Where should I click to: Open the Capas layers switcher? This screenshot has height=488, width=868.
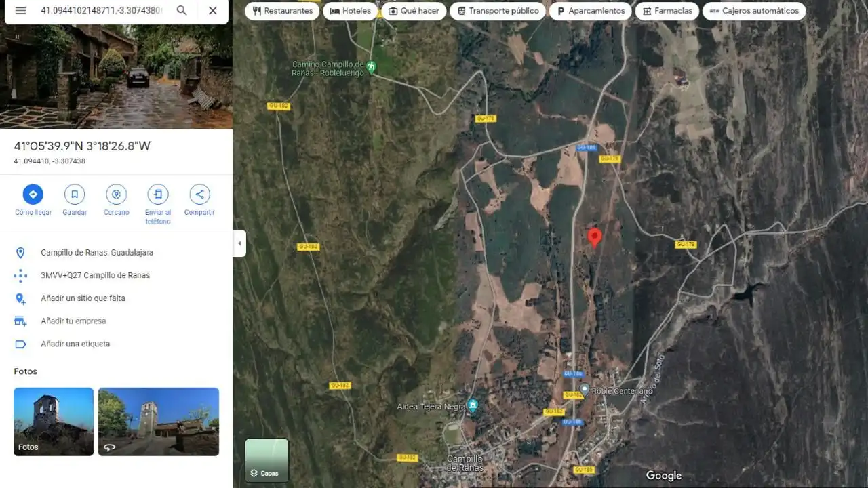pyautogui.click(x=267, y=460)
